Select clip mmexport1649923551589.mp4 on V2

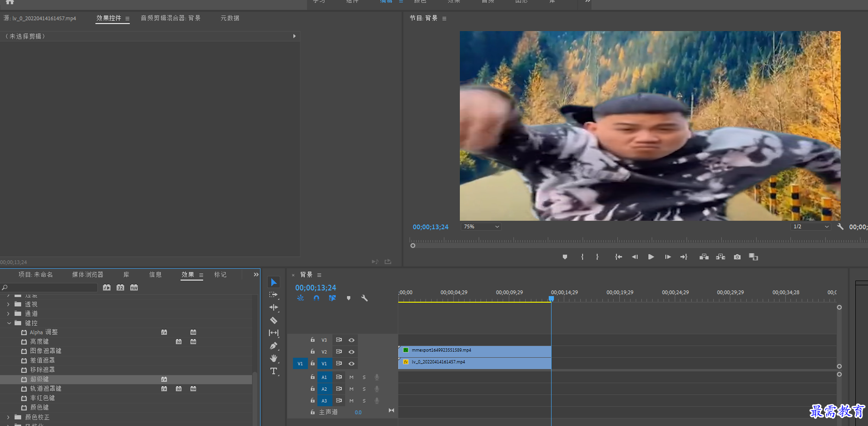click(474, 351)
